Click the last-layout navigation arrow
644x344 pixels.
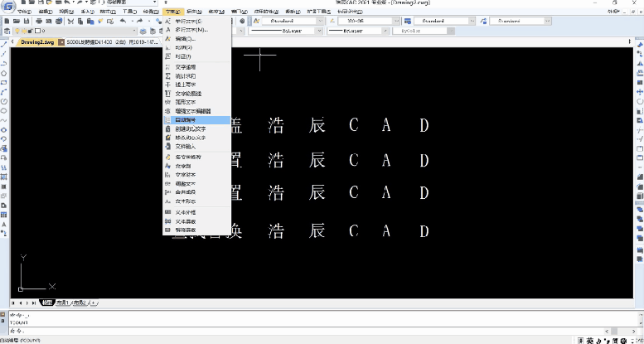(x=33, y=303)
